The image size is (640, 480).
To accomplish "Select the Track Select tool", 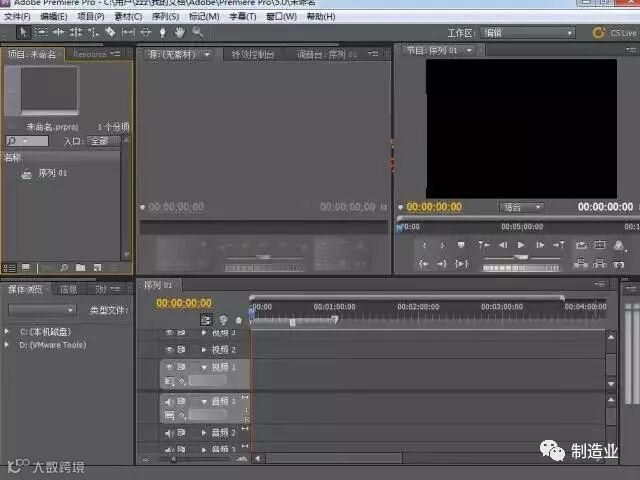I will [41, 32].
